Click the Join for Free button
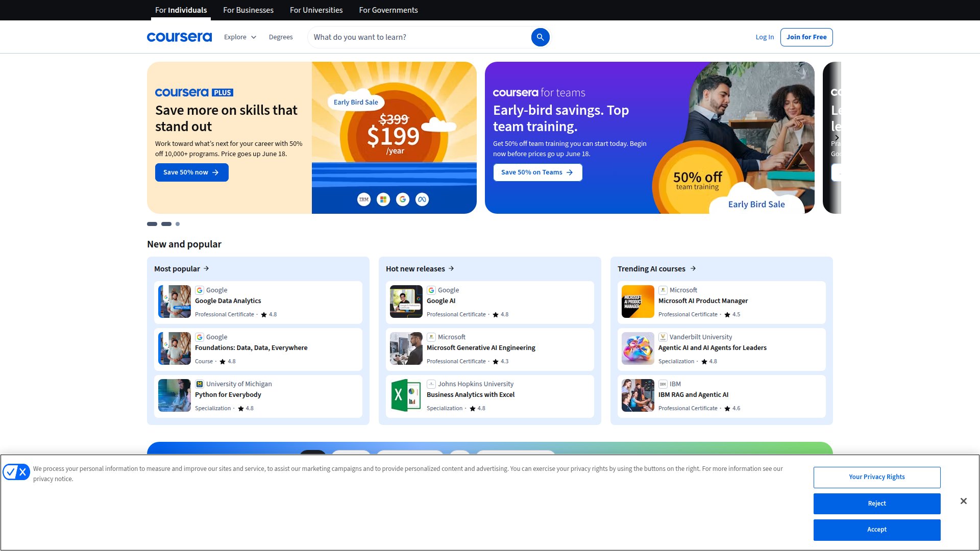Image resolution: width=980 pixels, height=551 pixels. point(806,37)
